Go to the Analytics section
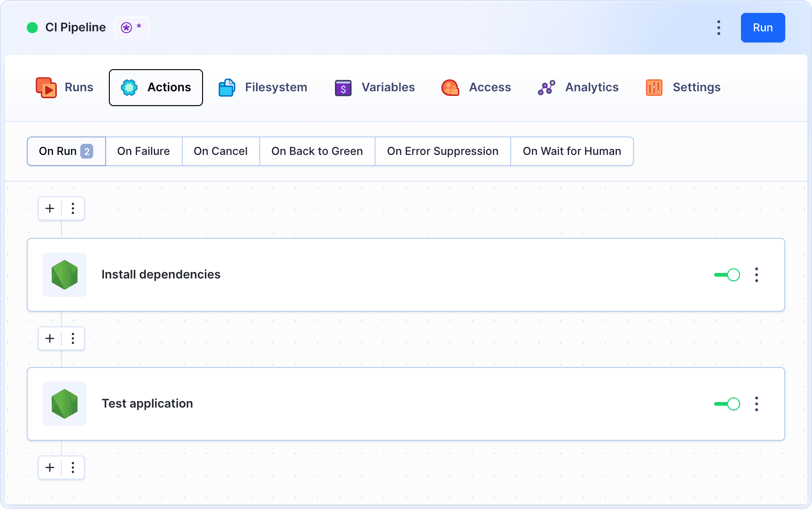The height and width of the screenshot is (509, 812). (578, 88)
